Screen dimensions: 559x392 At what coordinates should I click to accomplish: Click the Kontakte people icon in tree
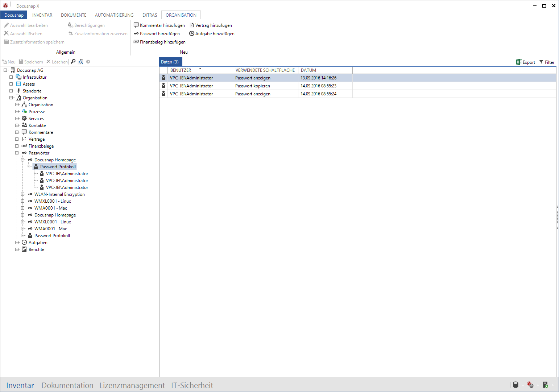click(24, 125)
